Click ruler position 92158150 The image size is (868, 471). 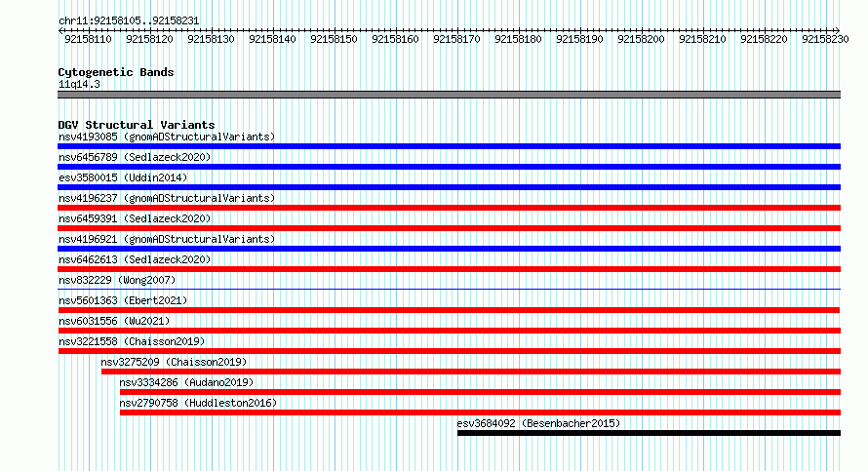tap(334, 39)
